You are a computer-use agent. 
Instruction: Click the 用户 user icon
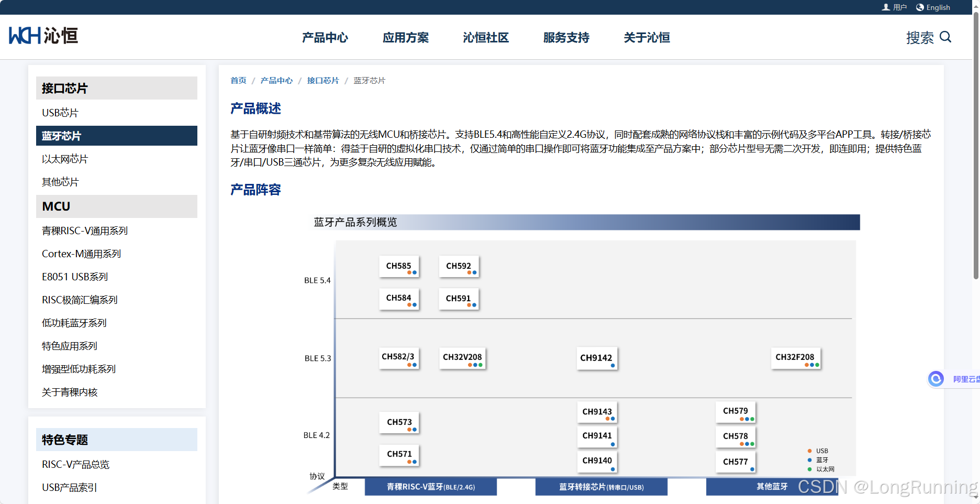coord(886,7)
